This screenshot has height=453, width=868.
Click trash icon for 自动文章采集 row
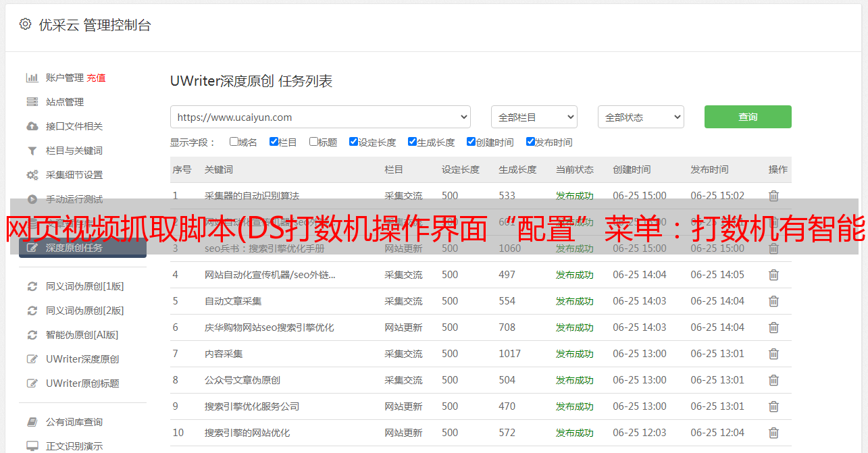click(x=773, y=301)
